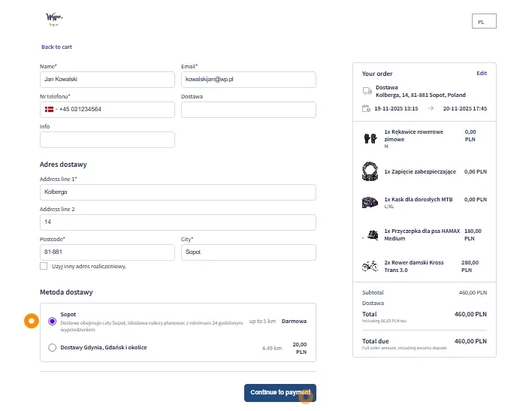532x411 pixels.
Task: Click the Wype logo in the header
Action: pyautogui.click(x=55, y=20)
